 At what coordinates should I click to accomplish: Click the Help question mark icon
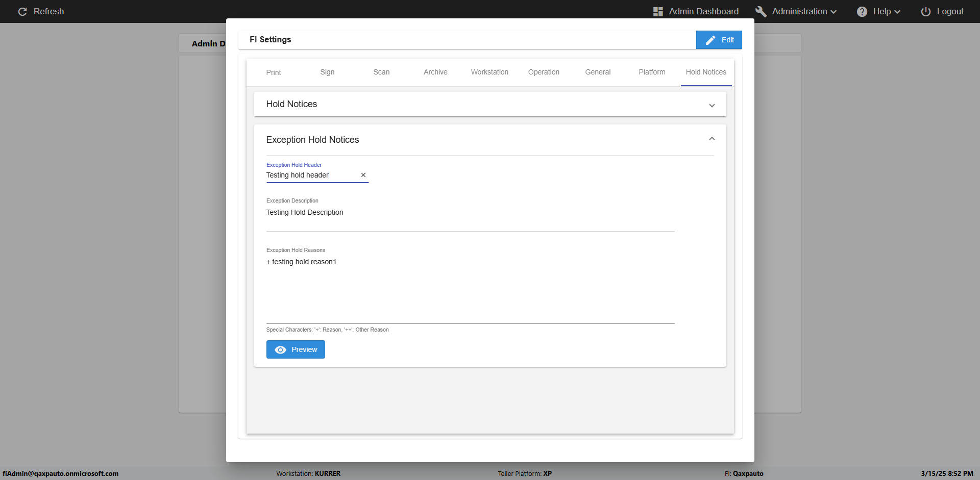862,12
